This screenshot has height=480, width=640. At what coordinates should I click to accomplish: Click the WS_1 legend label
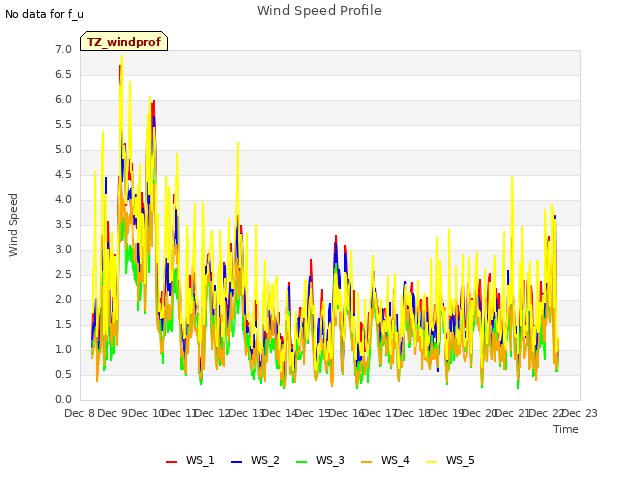pyautogui.click(x=200, y=460)
